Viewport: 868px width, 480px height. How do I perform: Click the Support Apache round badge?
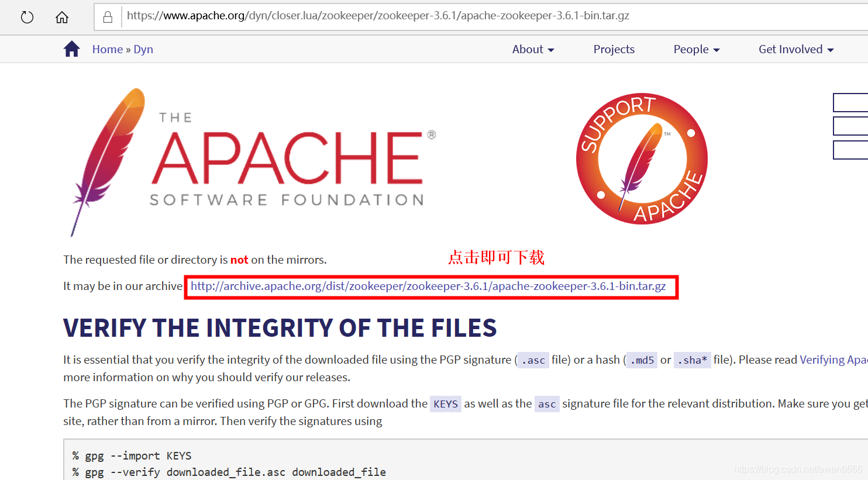point(642,158)
